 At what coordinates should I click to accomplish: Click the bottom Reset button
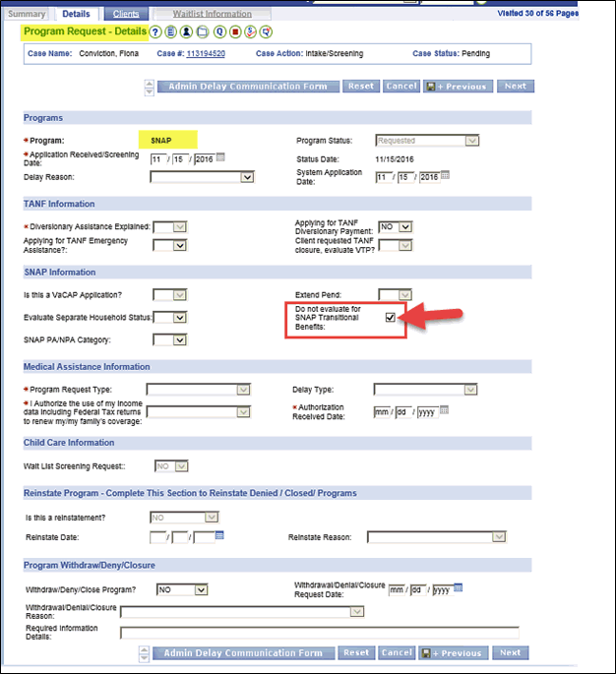356,653
